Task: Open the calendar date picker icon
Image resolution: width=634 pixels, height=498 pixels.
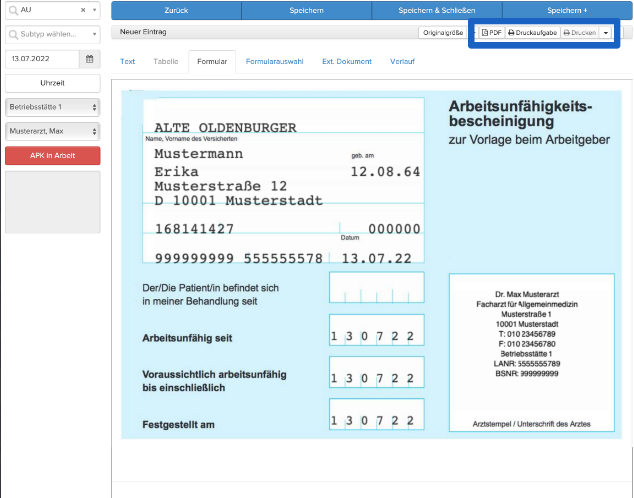Action: [x=90, y=59]
